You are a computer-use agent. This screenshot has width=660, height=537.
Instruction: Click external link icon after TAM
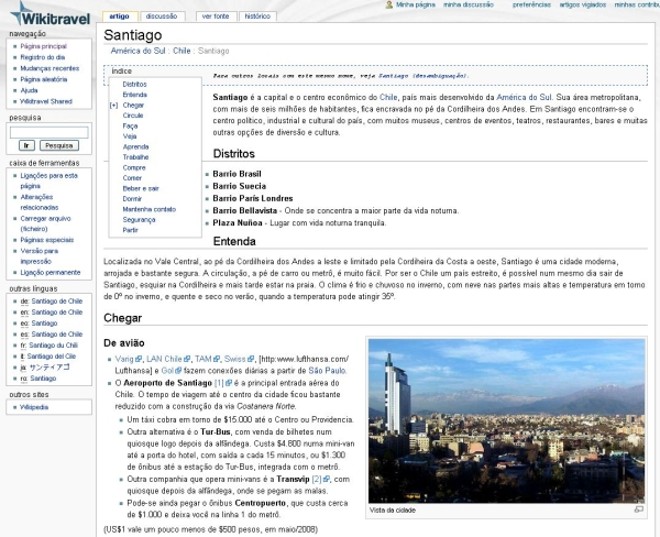pyautogui.click(x=215, y=358)
